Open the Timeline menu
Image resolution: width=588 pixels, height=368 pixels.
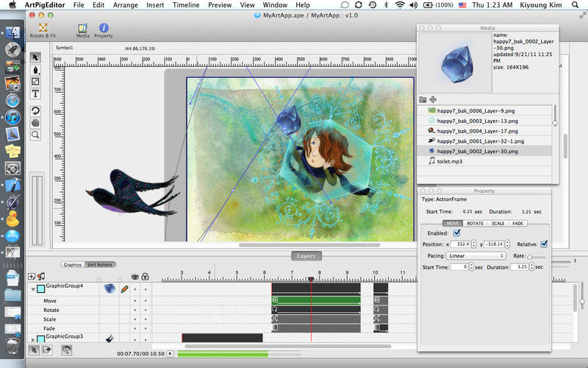[186, 5]
